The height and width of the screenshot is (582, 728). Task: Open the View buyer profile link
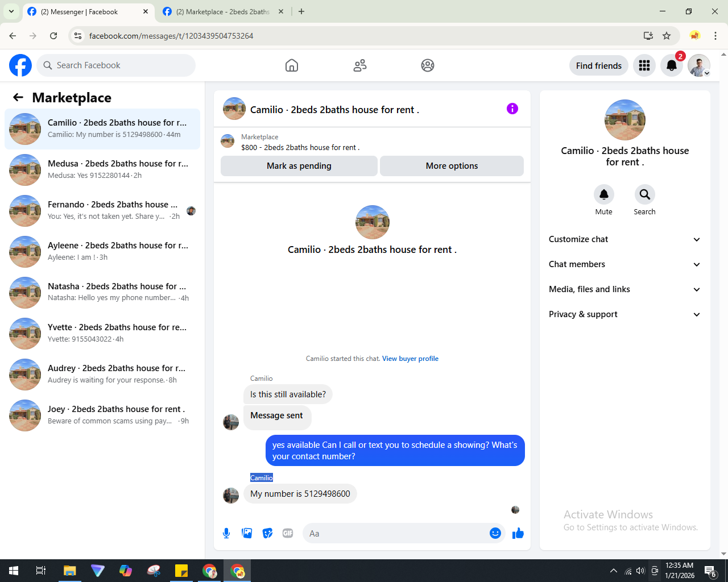pos(410,359)
